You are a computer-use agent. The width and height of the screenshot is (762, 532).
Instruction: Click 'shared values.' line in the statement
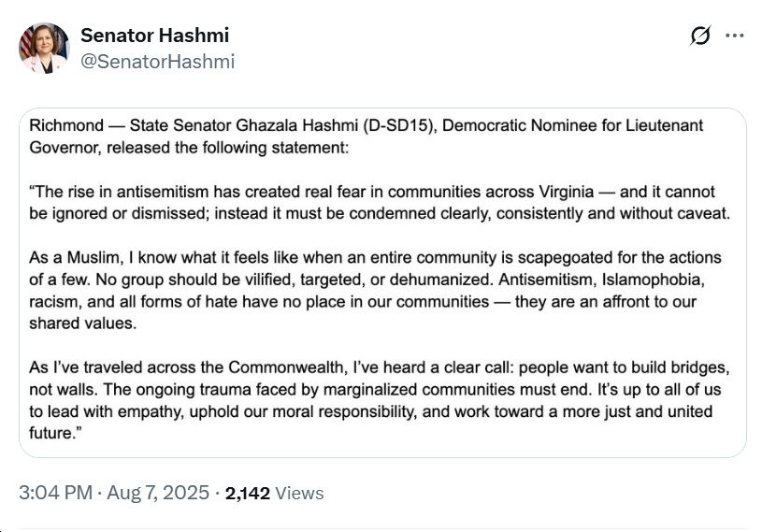tap(82, 324)
